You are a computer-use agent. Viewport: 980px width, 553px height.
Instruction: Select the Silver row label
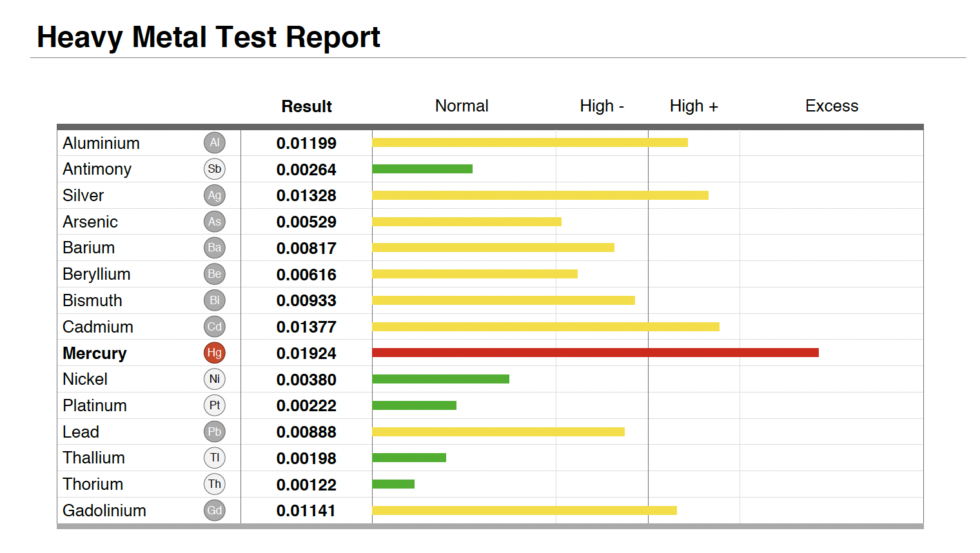(x=83, y=195)
